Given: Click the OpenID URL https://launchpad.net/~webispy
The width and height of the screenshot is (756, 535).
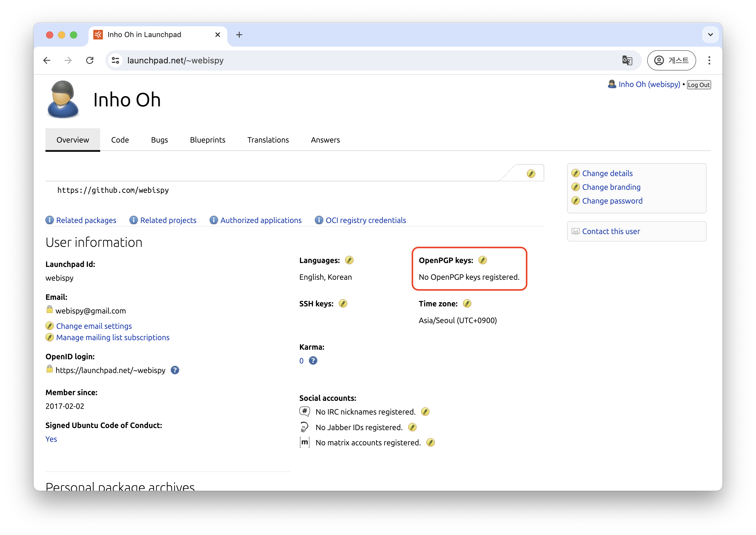Looking at the screenshot, I should 110,370.
